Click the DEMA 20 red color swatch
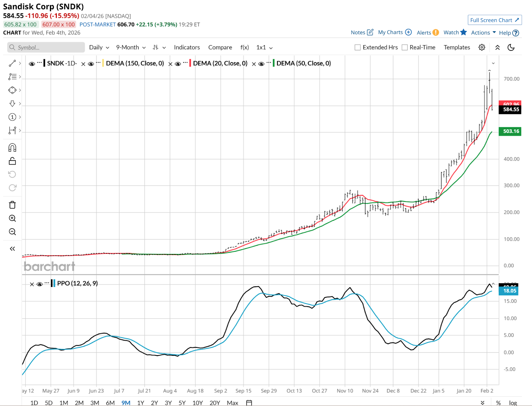This screenshot has height=406, width=532. click(190, 63)
